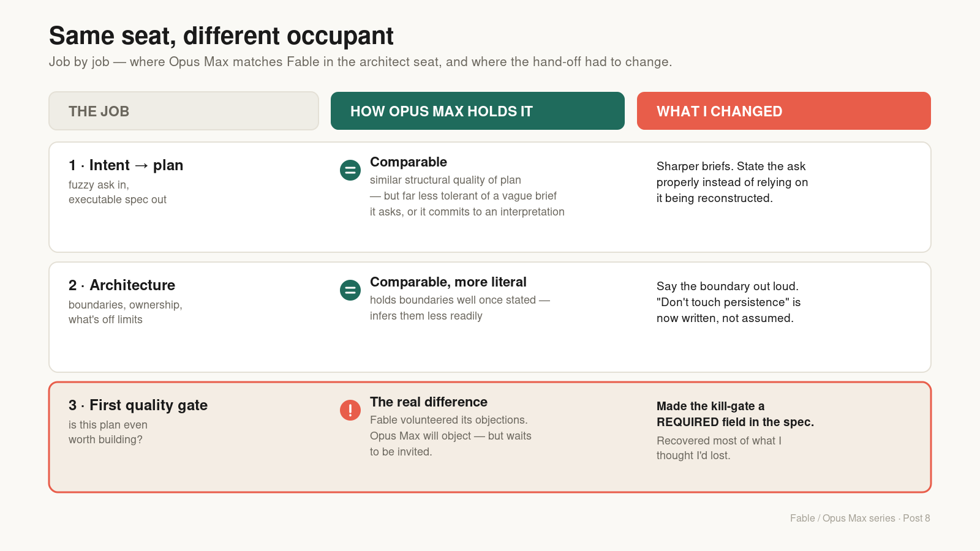The image size is (980, 551).
Task: Click the red exclamation icon beside 'The real difference'
Action: 350,410
